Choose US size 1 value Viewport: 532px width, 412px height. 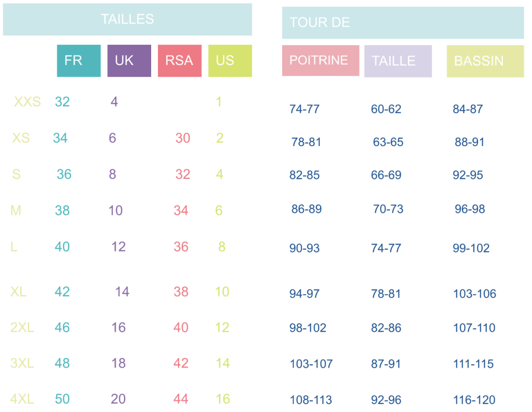point(219,102)
